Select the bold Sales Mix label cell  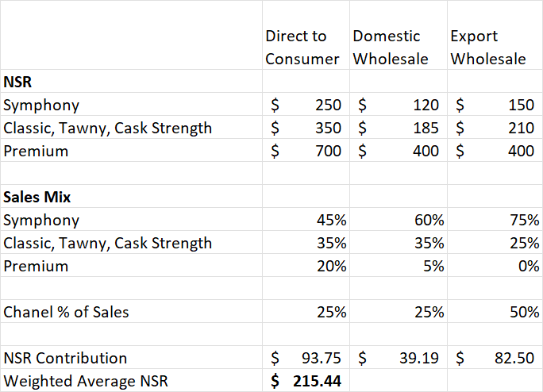[x=38, y=197]
